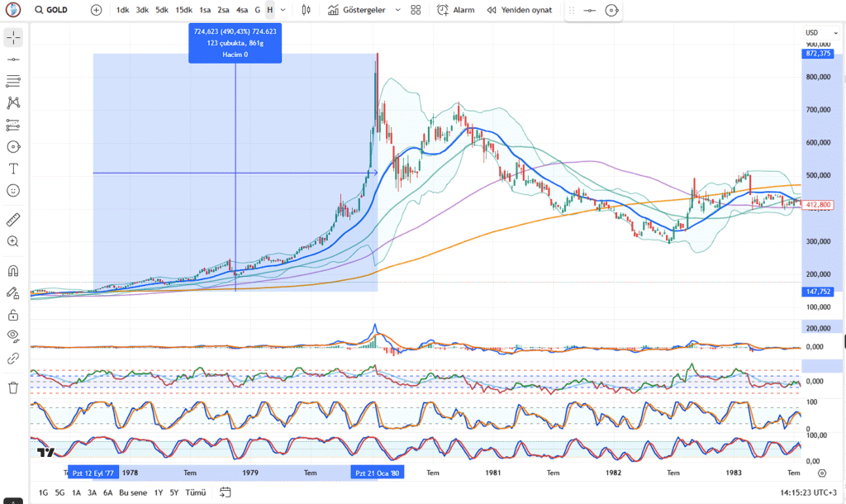Open the Göstergeler indicators panel
The width and height of the screenshot is (846, 504).
tap(357, 10)
